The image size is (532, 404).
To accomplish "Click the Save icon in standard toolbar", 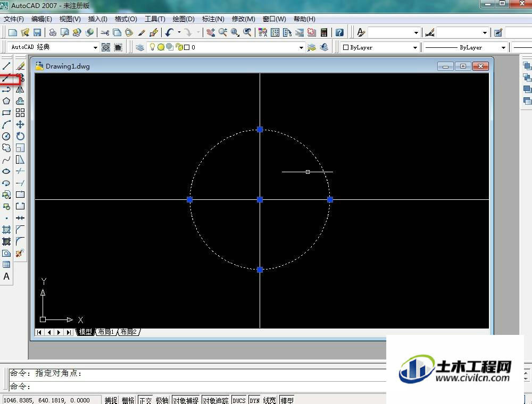I will pyautogui.click(x=37, y=32).
